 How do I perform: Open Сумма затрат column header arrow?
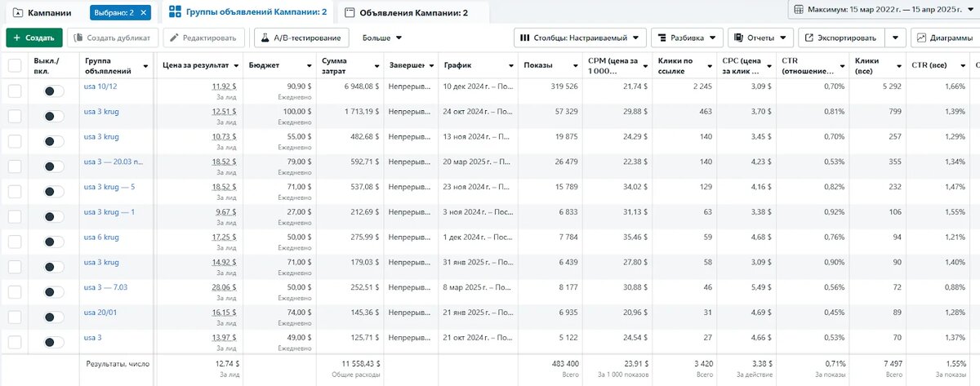(x=377, y=66)
